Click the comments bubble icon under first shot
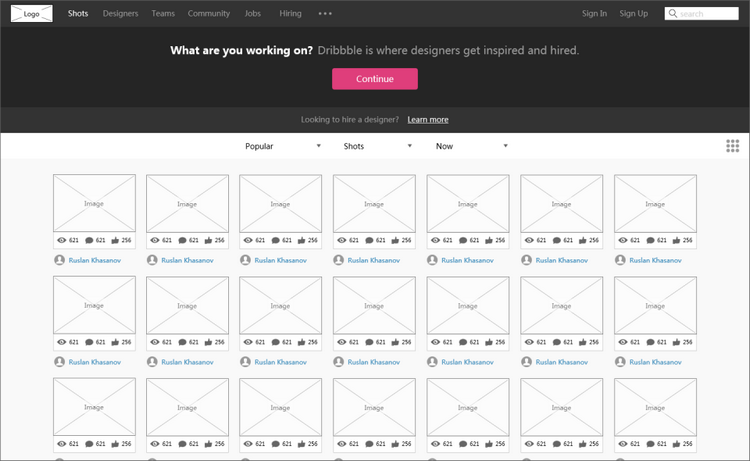Viewport: 750px width, 461px height. (x=90, y=241)
